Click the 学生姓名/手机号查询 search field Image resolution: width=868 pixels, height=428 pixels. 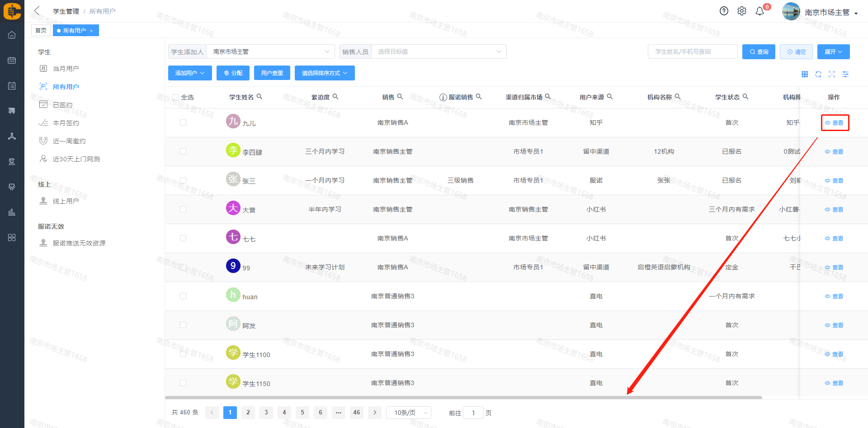click(692, 52)
